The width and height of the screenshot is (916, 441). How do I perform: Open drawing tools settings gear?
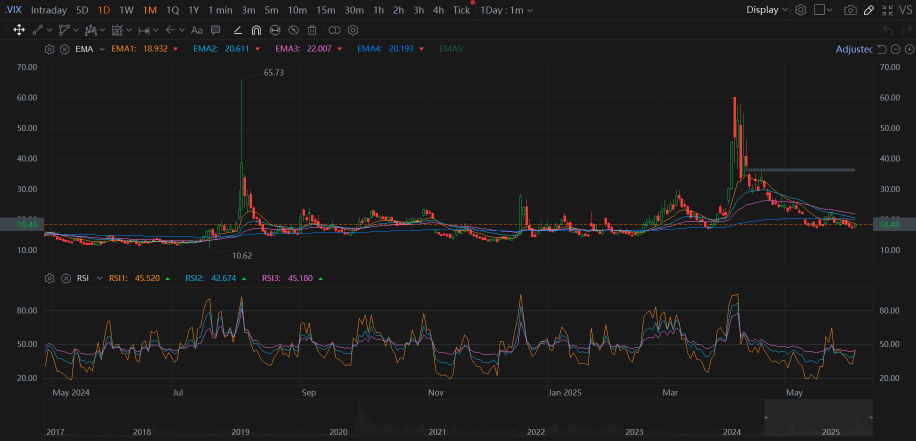(352, 30)
